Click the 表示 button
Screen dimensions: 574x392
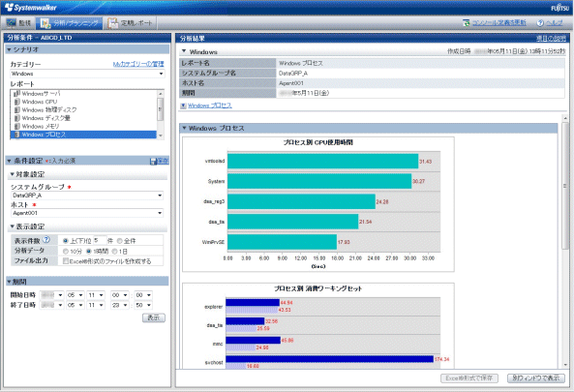(x=154, y=317)
